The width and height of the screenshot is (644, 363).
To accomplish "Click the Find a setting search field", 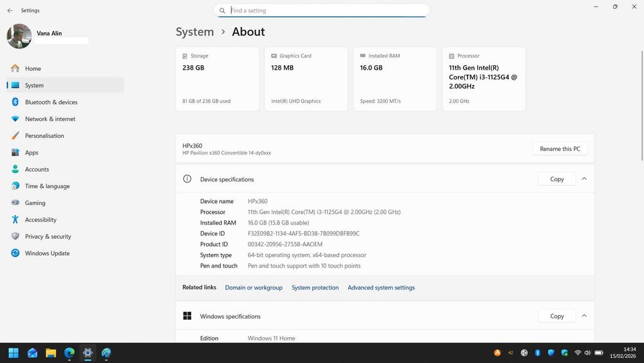I will click(x=321, y=11).
